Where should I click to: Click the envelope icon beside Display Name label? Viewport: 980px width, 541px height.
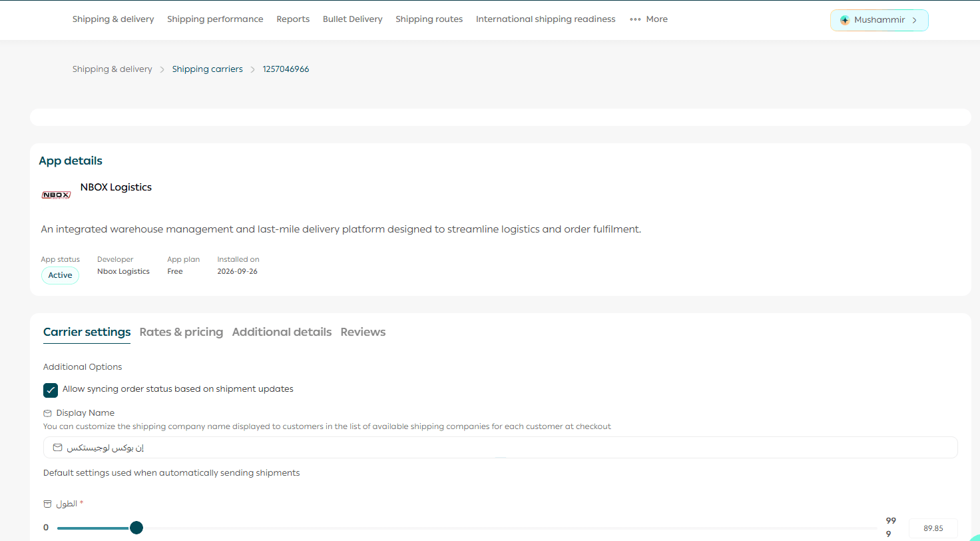pyautogui.click(x=47, y=413)
